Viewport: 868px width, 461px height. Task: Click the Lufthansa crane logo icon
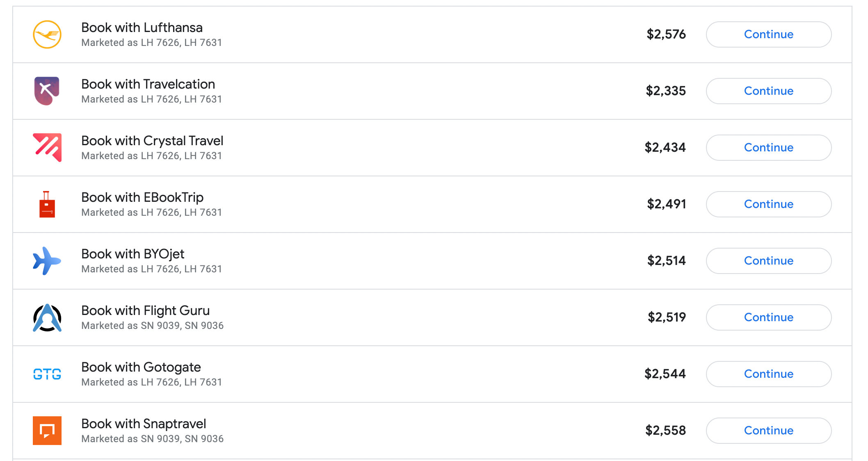click(x=47, y=34)
